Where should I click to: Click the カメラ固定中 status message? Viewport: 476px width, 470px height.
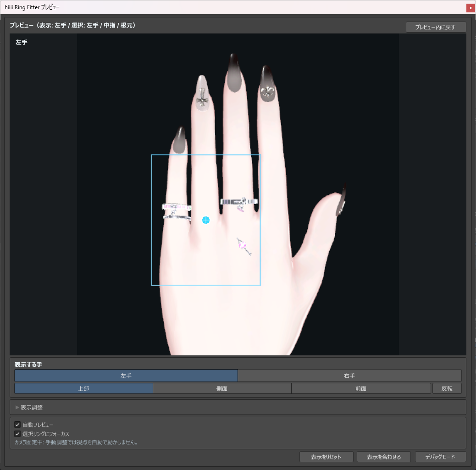point(76,442)
